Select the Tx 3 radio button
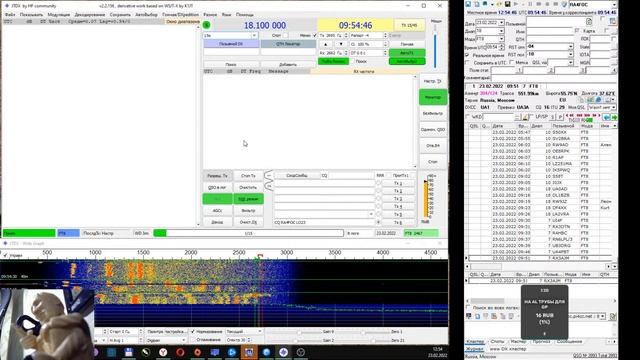 (378, 199)
